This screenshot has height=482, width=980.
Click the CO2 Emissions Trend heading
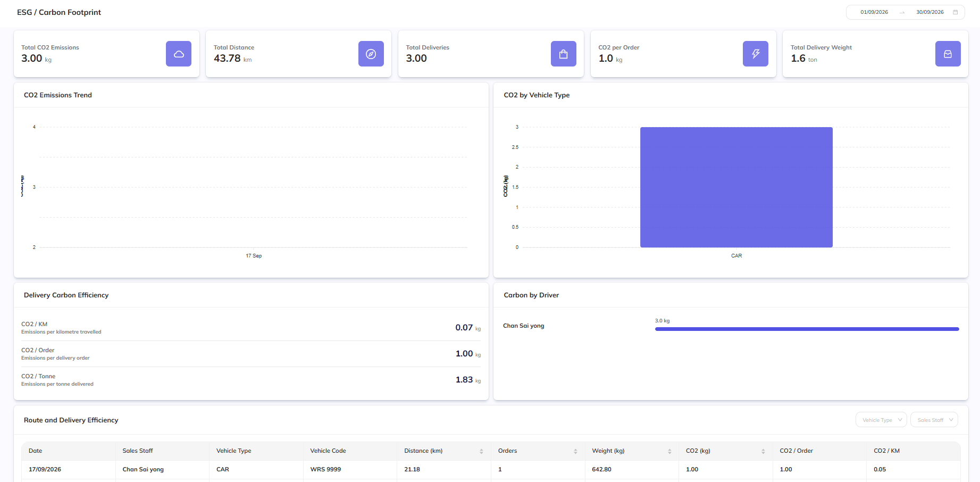pyautogui.click(x=58, y=95)
